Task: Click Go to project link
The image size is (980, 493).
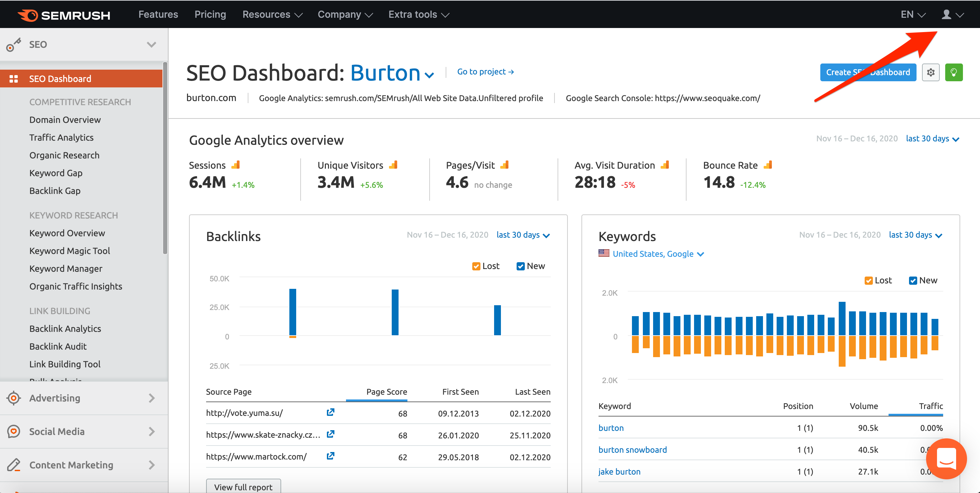Action: tap(485, 72)
